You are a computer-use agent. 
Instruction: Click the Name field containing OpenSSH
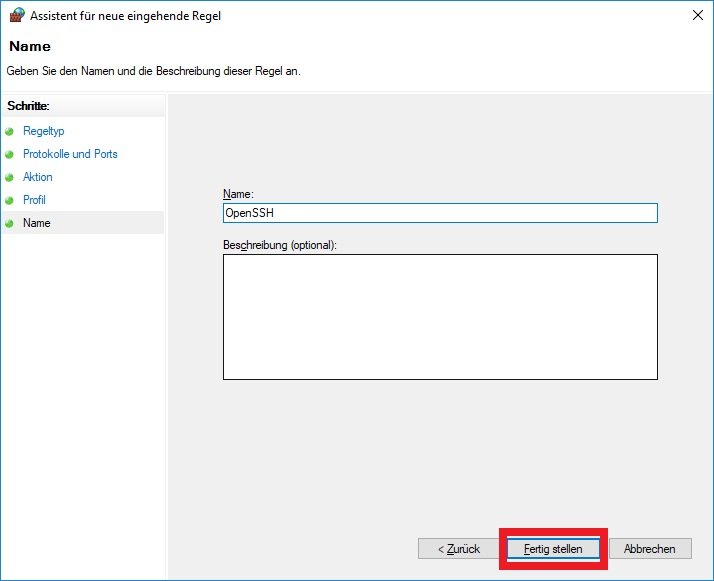coord(440,213)
